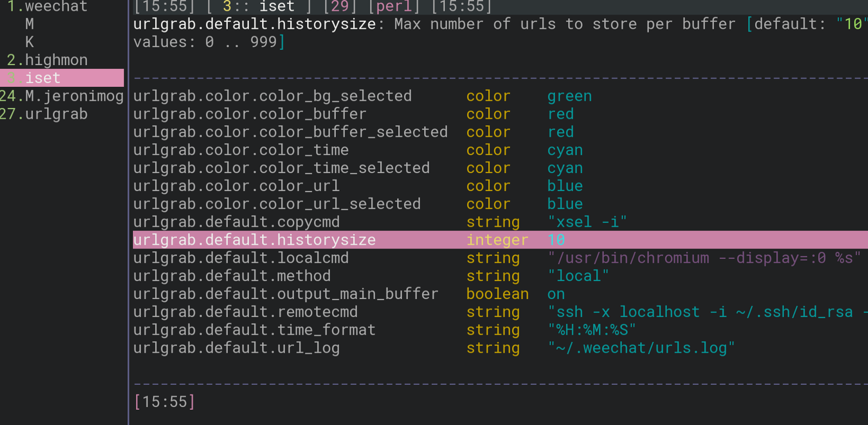This screenshot has width=868, height=425.
Task: Select urlgrab.color.color_time option
Action: tap(241, 150)
